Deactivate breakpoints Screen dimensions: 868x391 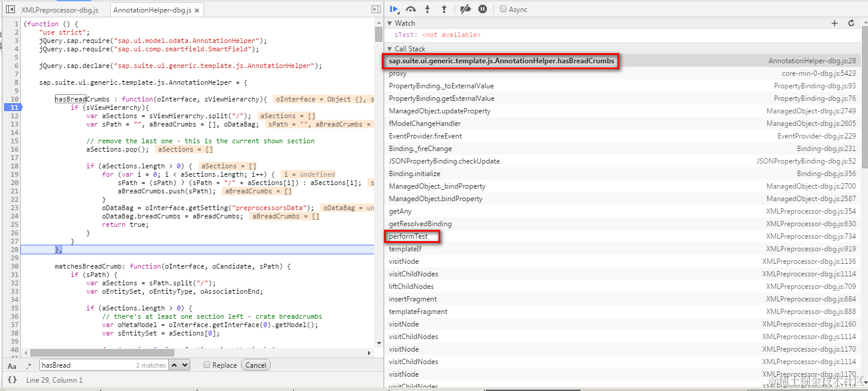click(466, 9)
